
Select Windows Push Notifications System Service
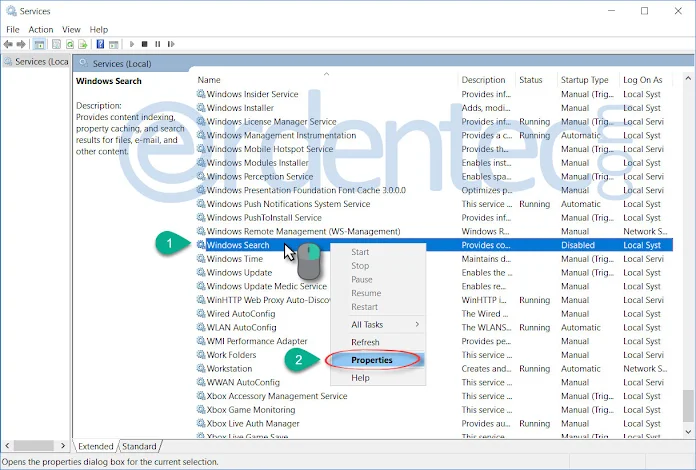(435, 204)
